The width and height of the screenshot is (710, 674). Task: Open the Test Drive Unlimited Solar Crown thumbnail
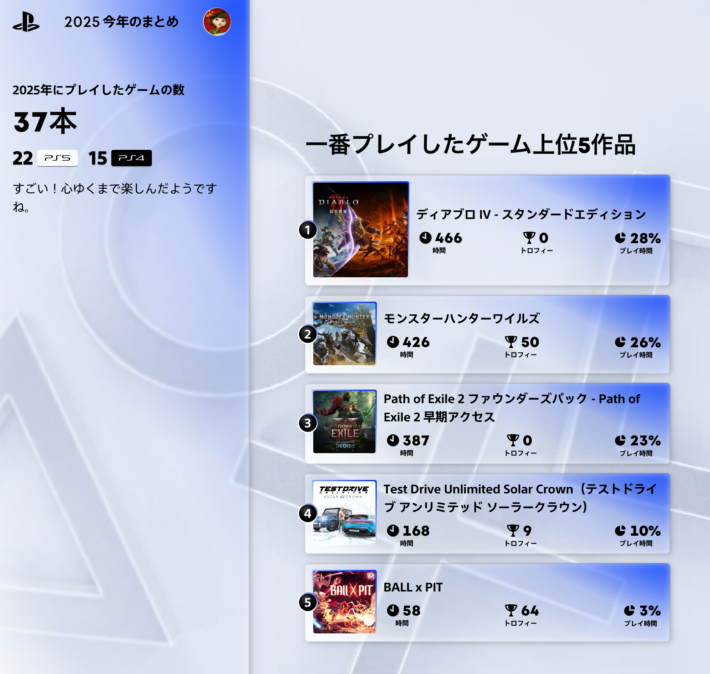(345, 512)
